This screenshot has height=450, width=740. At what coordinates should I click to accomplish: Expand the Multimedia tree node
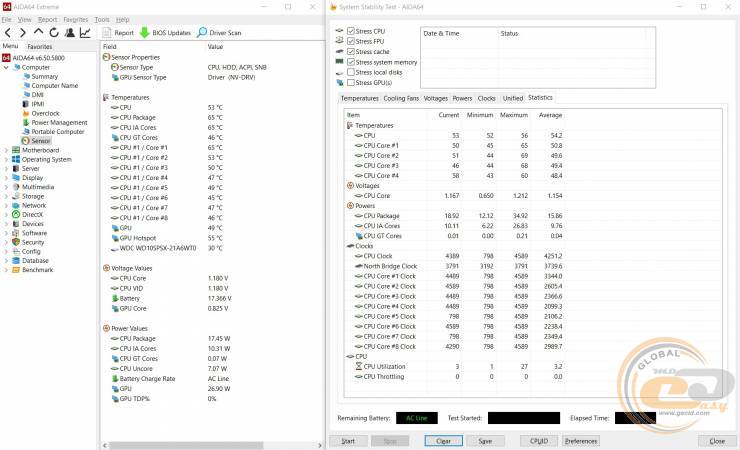click(x=6, y=187)
